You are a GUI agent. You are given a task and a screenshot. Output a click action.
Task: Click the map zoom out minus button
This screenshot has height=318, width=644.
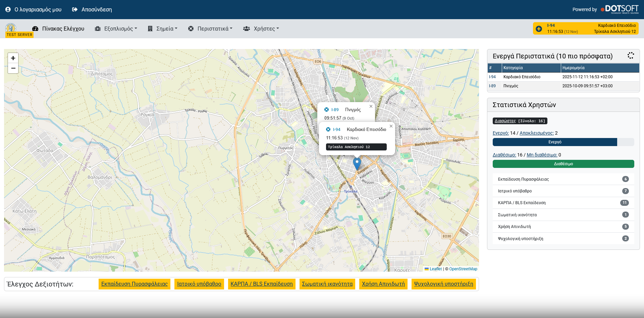click(13, 69)
